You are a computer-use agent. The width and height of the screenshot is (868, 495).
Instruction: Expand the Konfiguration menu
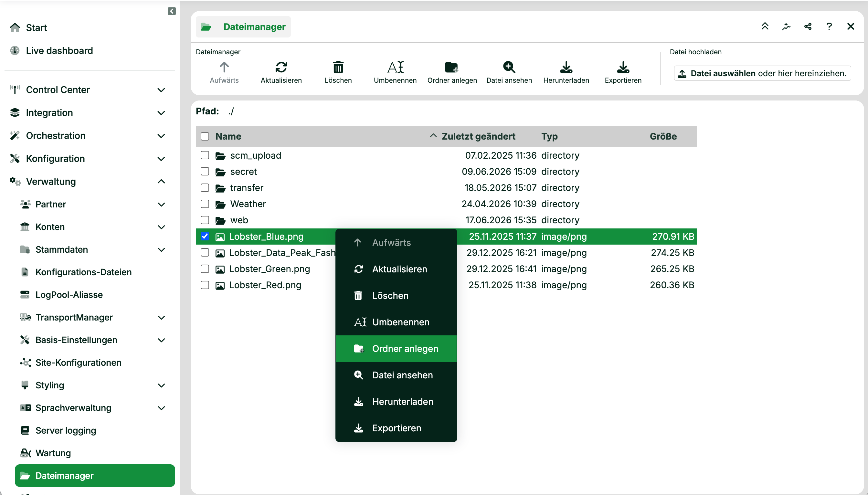click(x=162, y=159)
